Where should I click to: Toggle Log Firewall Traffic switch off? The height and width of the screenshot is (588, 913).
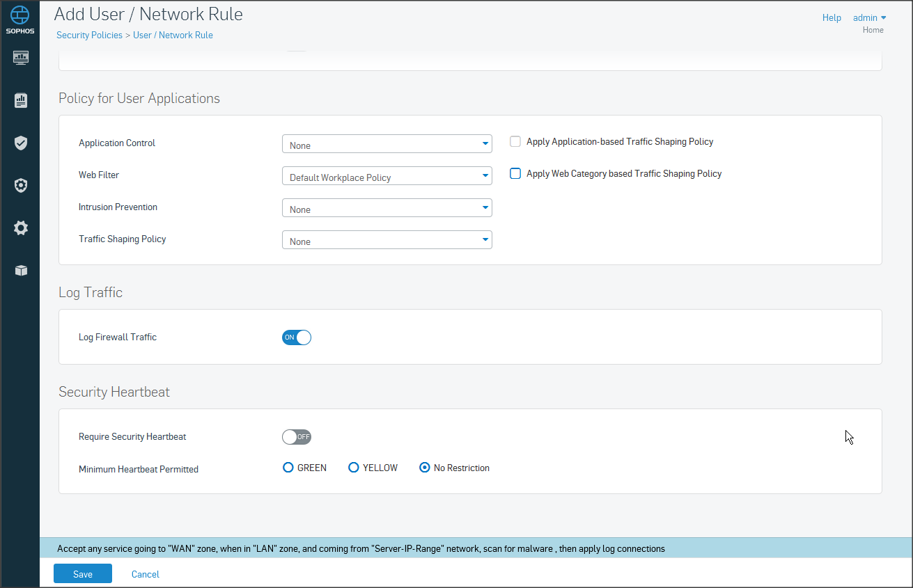tap(296, 337)
